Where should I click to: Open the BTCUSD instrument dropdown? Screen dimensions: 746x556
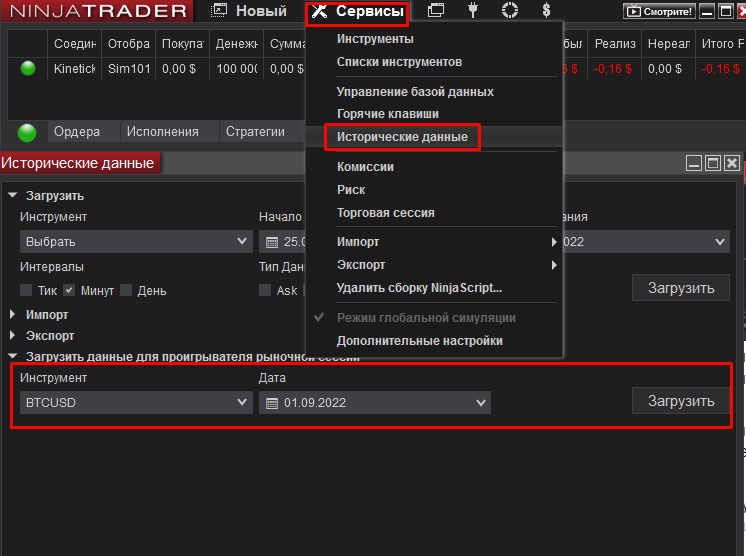tap(136, 402)
